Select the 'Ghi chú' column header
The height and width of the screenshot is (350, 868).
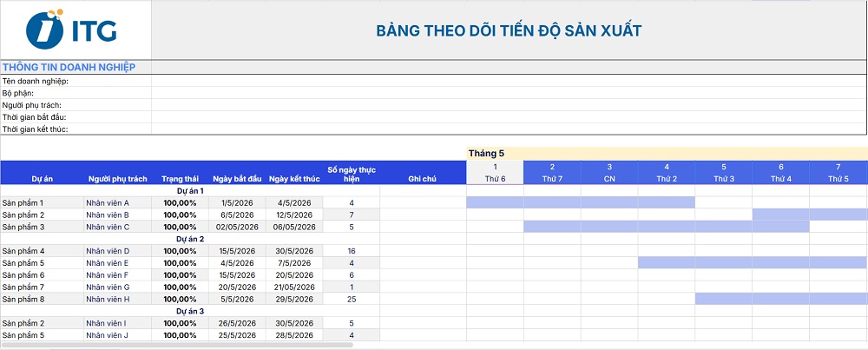(423, 173)
